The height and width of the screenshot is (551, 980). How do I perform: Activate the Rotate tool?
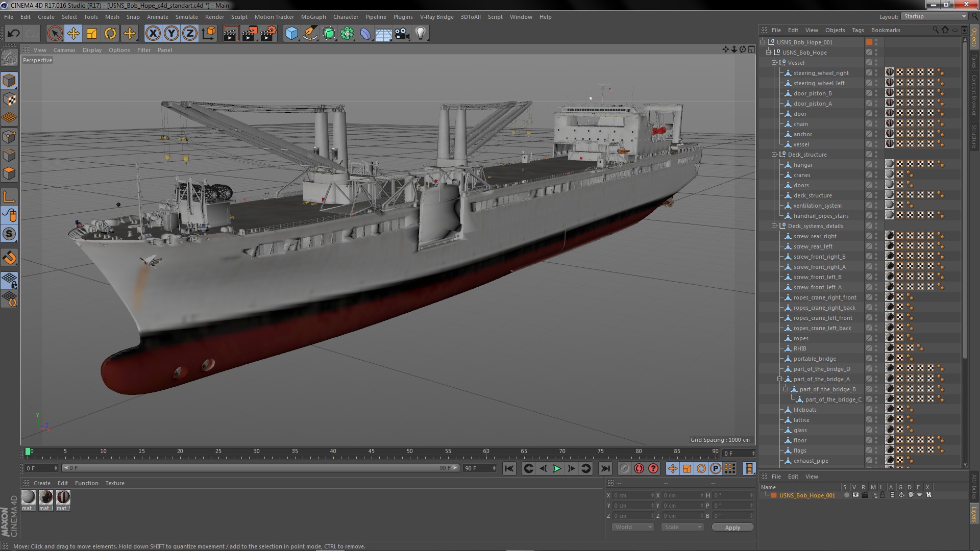[110, 34]
